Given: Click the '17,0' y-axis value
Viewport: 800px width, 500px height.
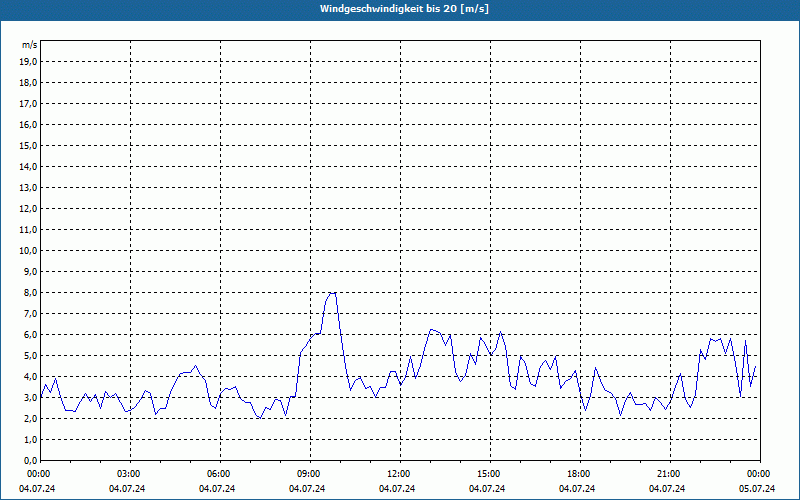Looking at the screenshot, I should [x=29, y=104].
